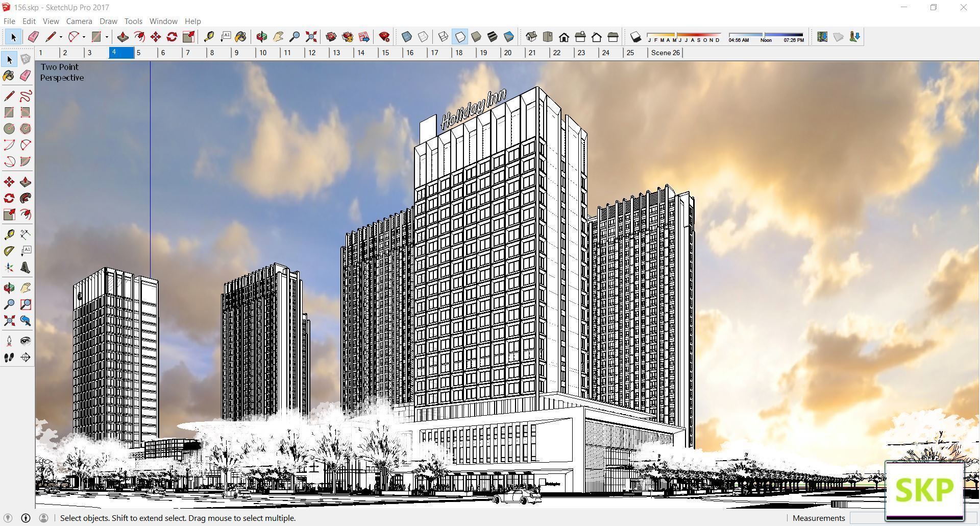Click Top standard view button
The image size is (980, 526).
[x=548, y=37]
